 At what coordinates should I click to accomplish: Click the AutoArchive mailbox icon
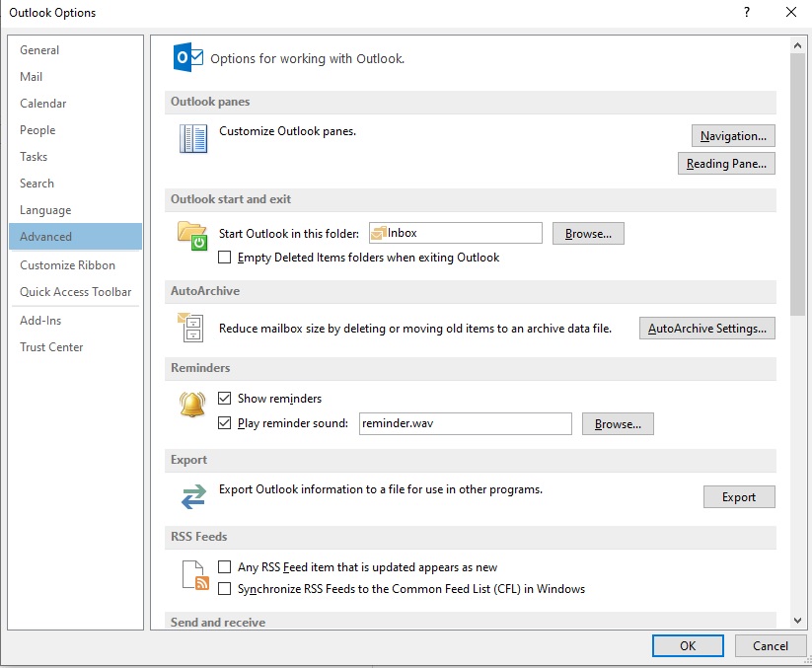coord(192,327)
